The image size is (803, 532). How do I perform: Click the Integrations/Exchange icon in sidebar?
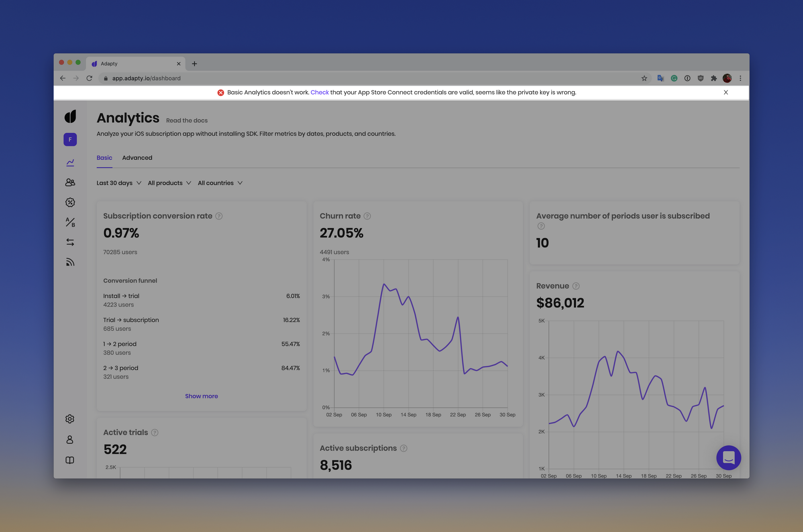pyautogui.click(x=70, y=241)
